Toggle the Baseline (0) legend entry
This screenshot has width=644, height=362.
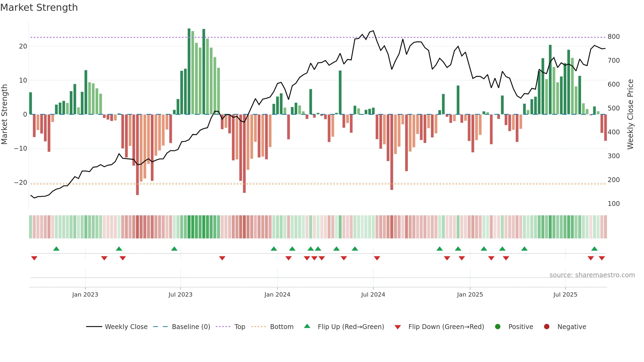click(182, 327)
